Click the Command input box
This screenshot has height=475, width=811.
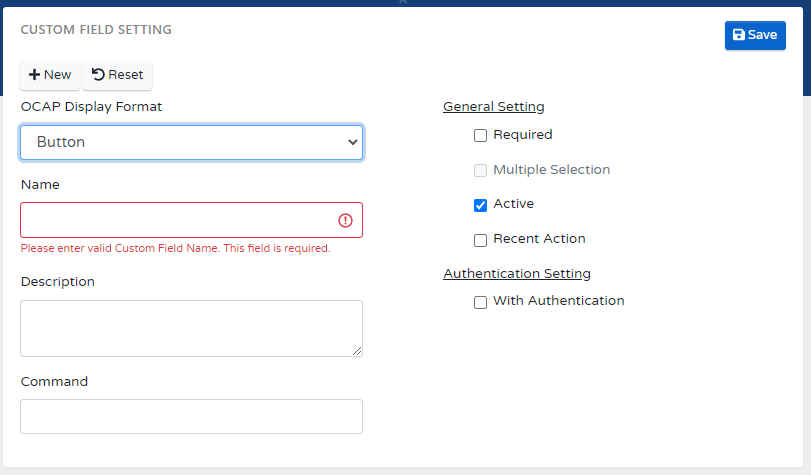point(191,417)
